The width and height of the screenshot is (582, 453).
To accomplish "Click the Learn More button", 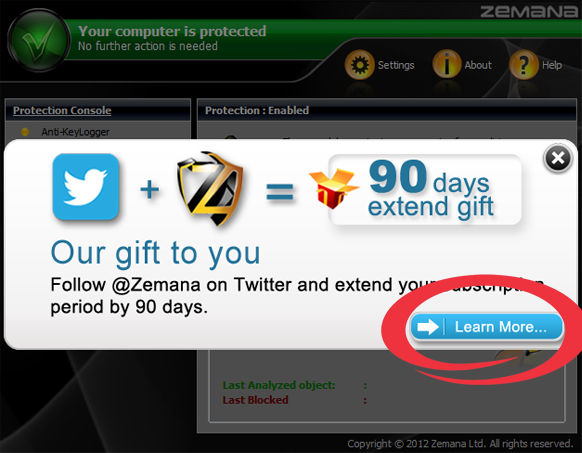I will coord(487,327).
